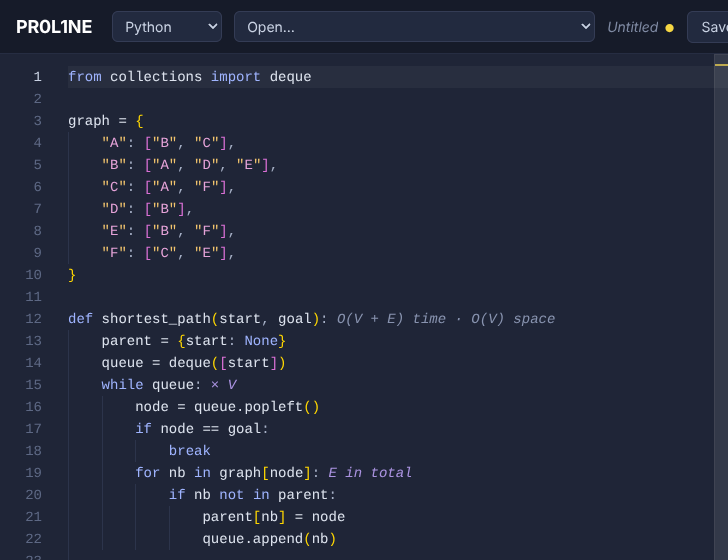Click line number 15 in the gutter

click(33, 384)
